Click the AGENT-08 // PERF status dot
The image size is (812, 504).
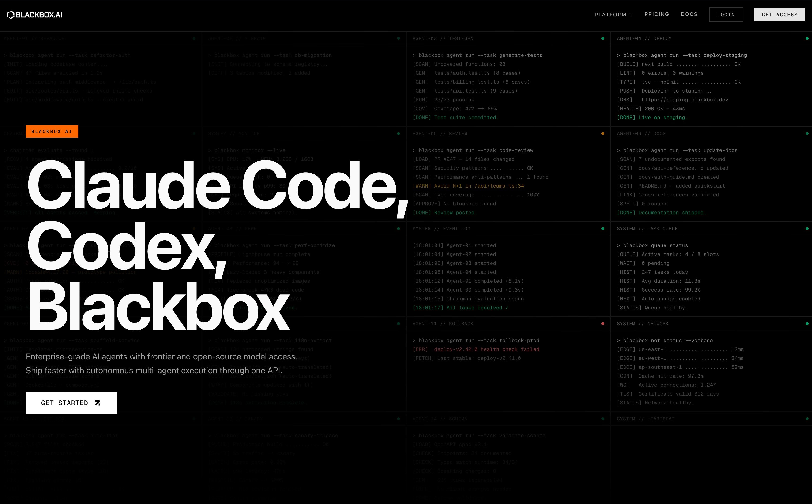point(398,228)
